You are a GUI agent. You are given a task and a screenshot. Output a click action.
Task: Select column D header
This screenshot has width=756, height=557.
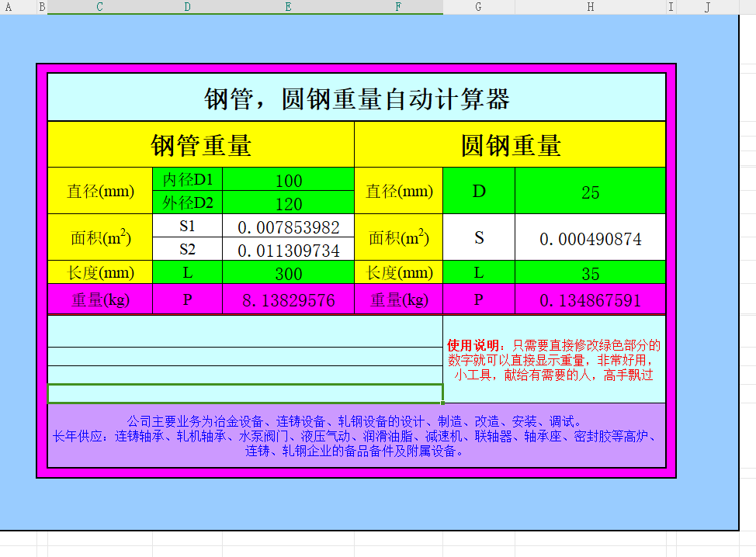187,7
